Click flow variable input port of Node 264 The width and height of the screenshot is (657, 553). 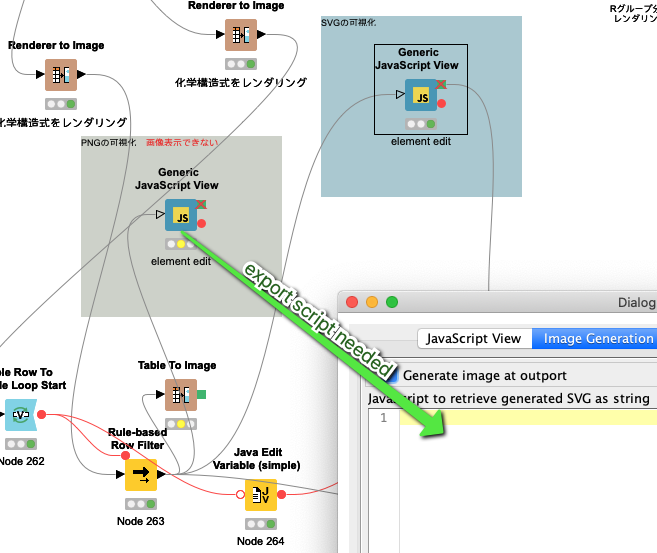coord(240,495)
